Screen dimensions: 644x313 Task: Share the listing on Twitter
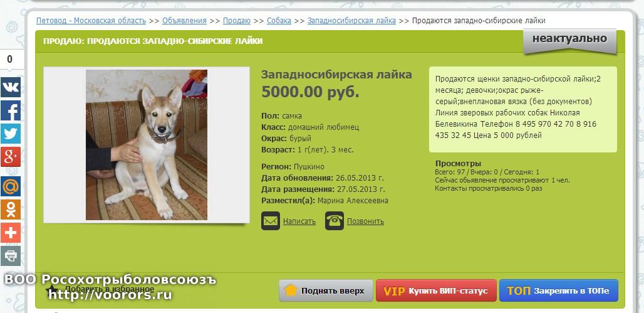pos(11,134)
